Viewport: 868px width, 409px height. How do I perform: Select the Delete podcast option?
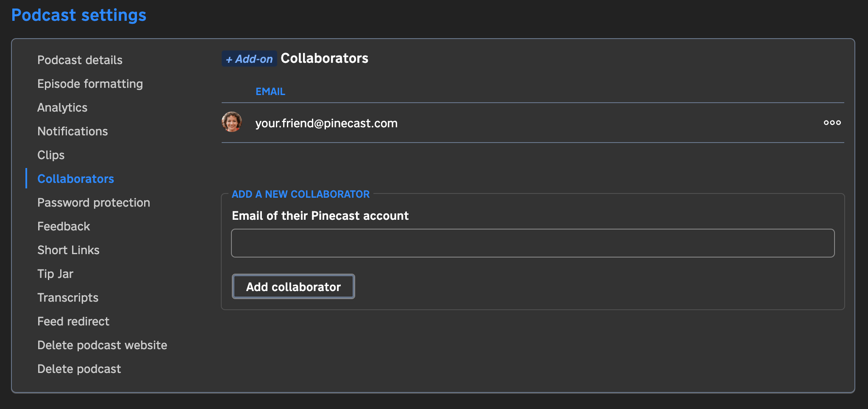pyautogui.click(x=79, y=369)
